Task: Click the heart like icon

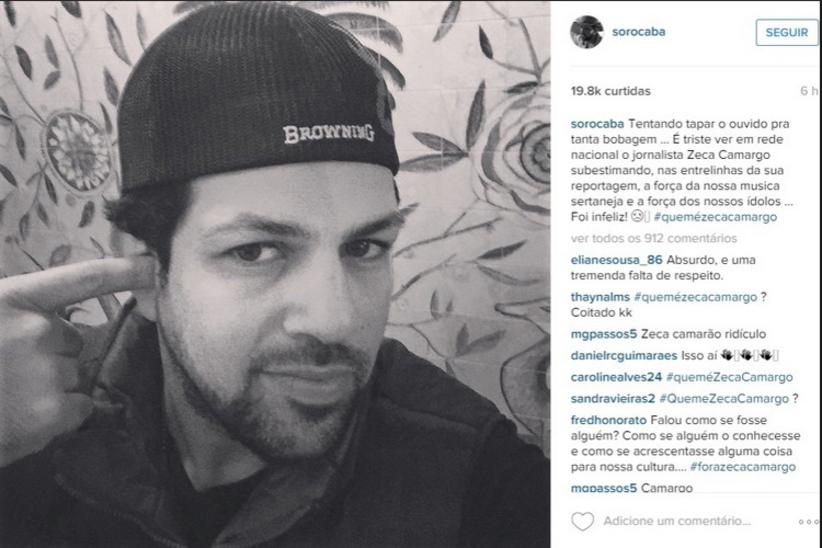Action: (582, 521)
